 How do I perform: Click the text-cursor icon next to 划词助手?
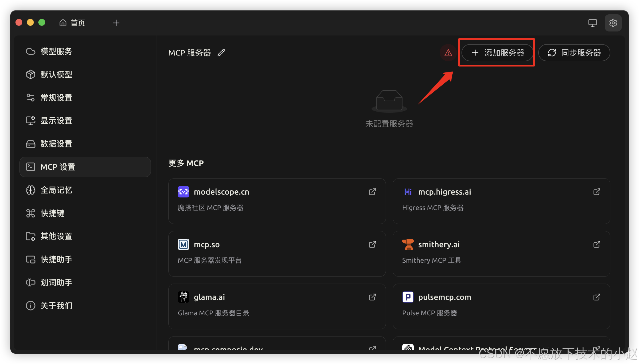click(x=31, y=282)
